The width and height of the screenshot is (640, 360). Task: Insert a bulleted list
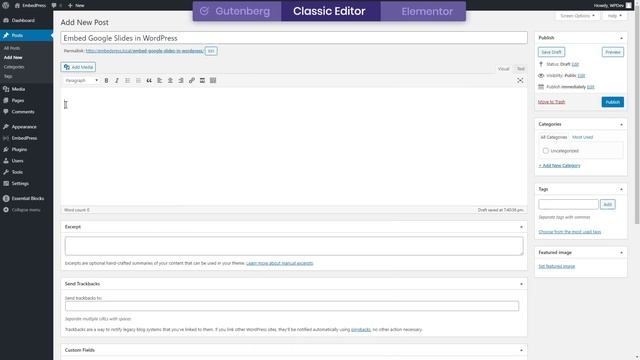pos(128,80)
